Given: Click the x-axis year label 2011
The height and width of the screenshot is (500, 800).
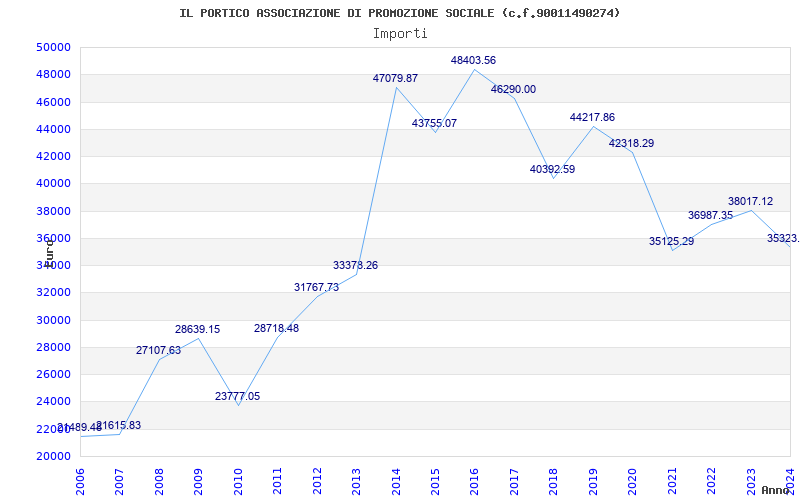Looking at the screenshot, I should [x=278, y=482].
